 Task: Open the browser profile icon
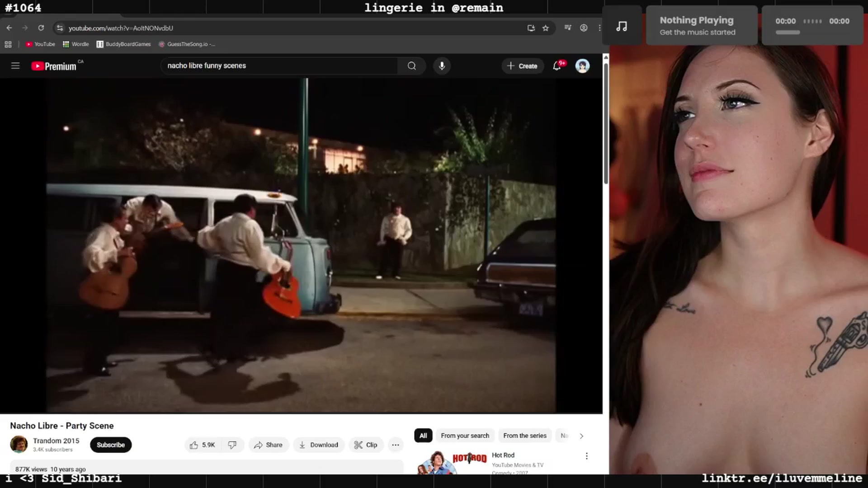coord(584,28)
